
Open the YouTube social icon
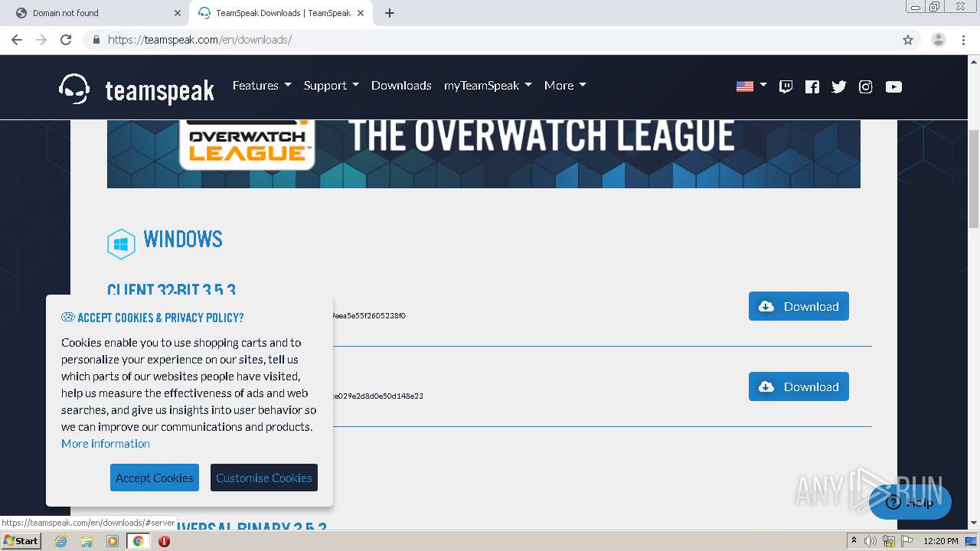tap(893, 86)
